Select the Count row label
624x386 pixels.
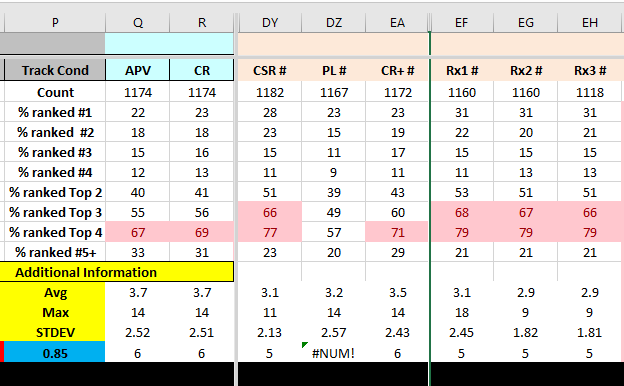point(55,92)
